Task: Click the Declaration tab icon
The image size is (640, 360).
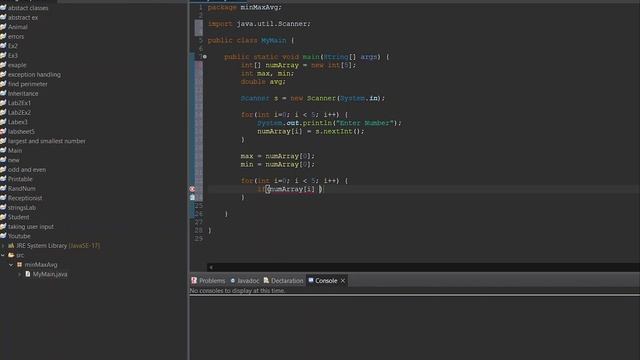Action: coord(266,280)
